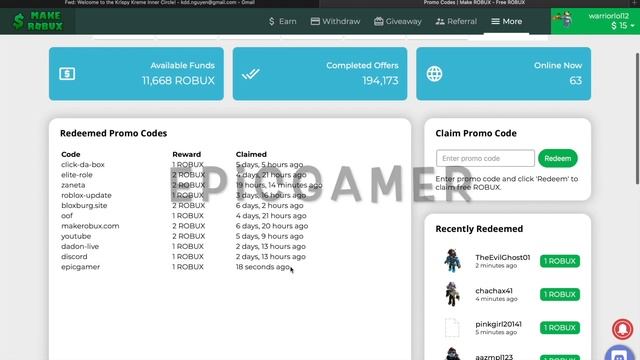Screen dimensions: 640x360
Task: Open the More menu
Action: click(x=507, y=21)
